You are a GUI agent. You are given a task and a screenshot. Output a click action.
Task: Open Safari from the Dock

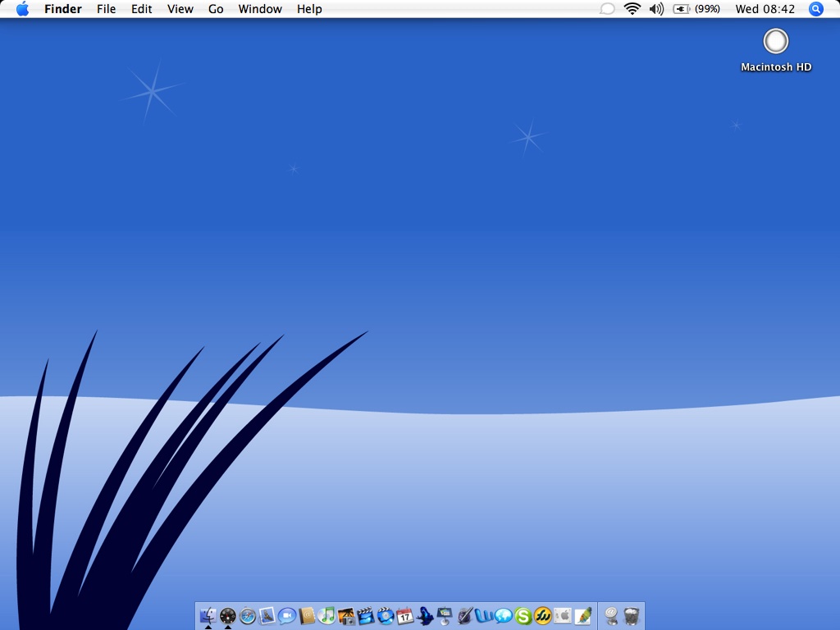[248, 615]
